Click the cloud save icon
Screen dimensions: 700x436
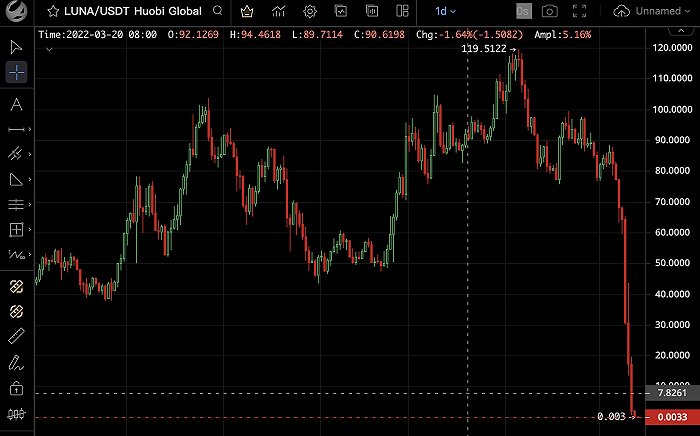click(621, 11)
